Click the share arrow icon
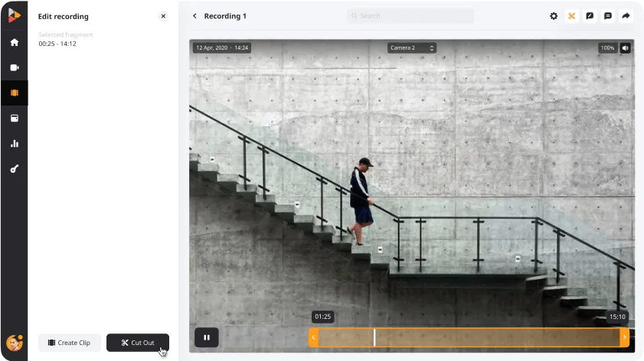Screen dimensions: 644x361 (626, 16)
